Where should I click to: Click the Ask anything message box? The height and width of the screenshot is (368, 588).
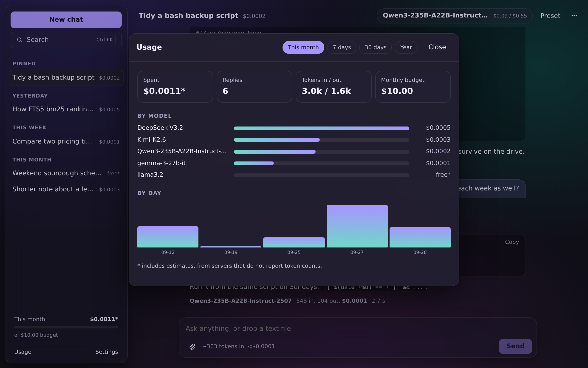[357, 329]
